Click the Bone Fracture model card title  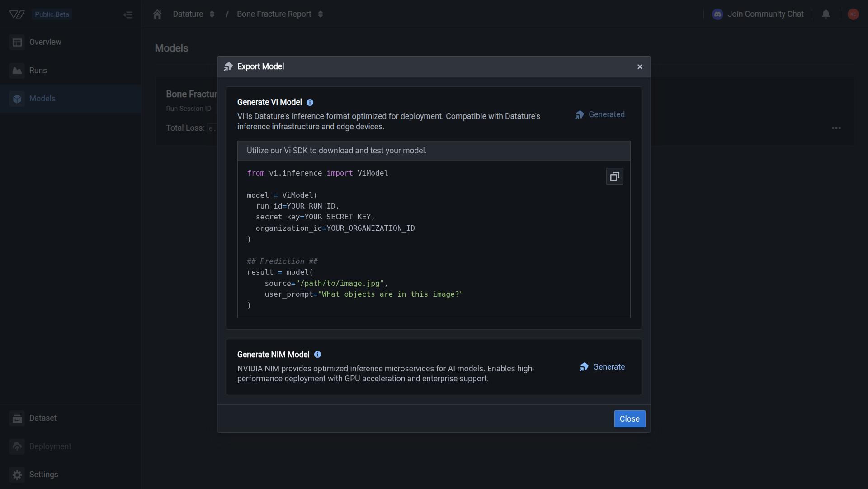pos(191,94)
